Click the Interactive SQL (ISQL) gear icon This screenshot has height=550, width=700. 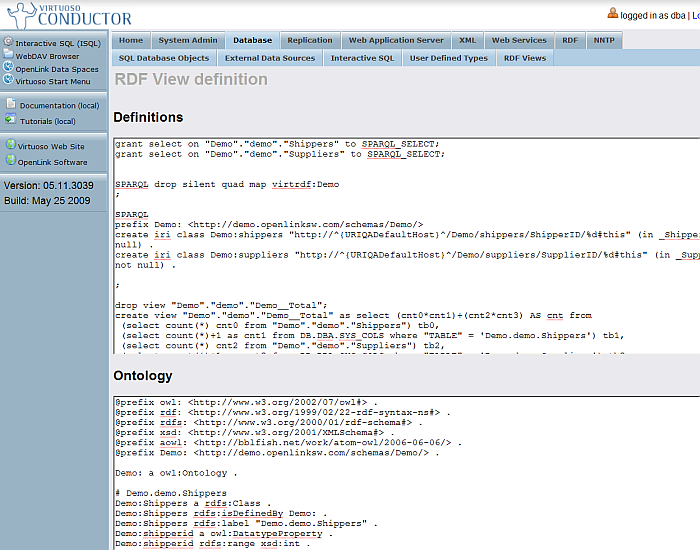click(x=8, y=42)
